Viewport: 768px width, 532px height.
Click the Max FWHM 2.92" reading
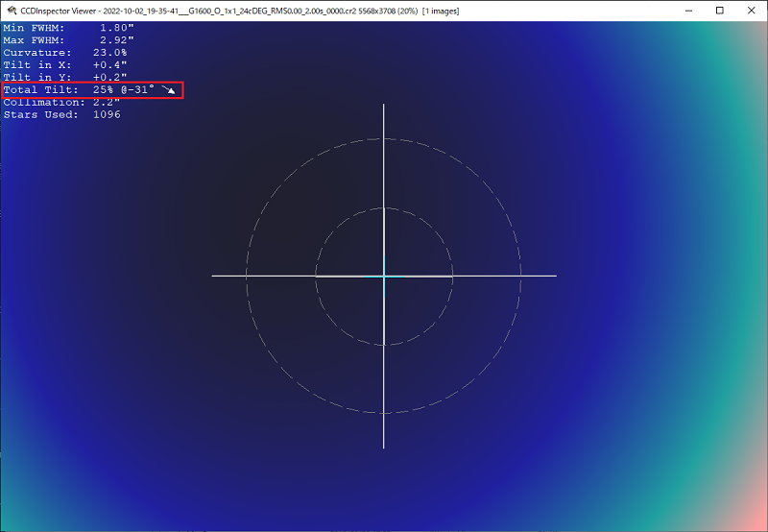68,40
